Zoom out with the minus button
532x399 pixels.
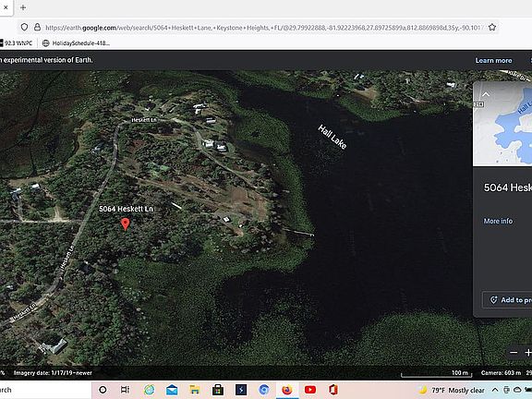(x=514, y=353)
